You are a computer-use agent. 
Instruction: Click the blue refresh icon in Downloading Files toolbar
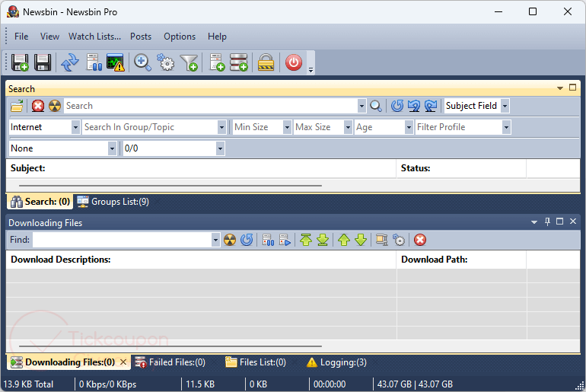pos(247,240)
